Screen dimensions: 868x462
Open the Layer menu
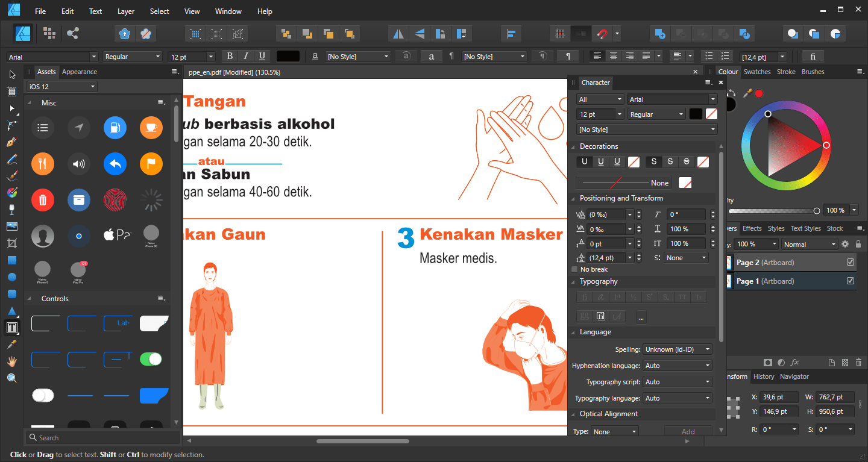click(126, 11)
